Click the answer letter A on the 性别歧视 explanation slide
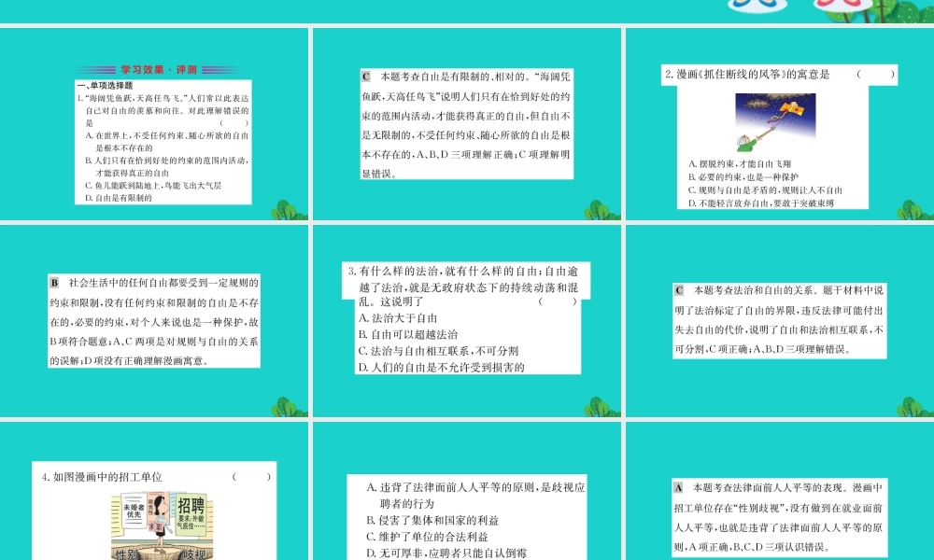The height and width of the screenshot is (560, 934). coord(678,488)
